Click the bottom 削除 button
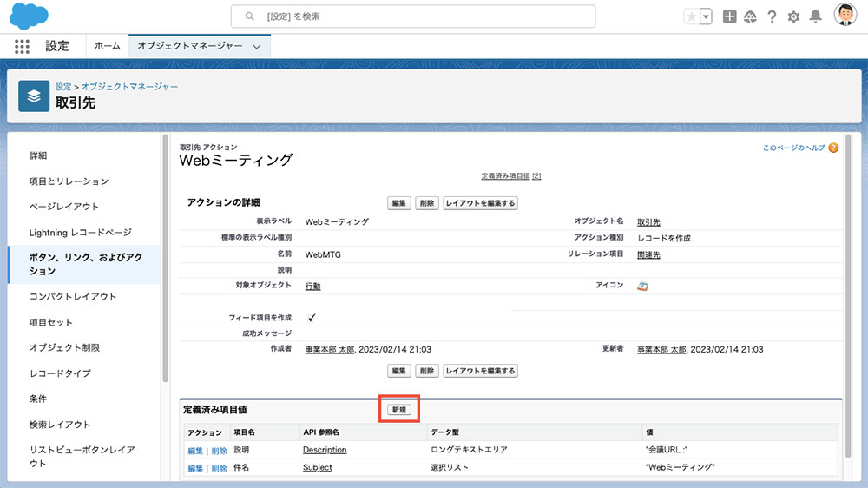 tap(427, 371)
